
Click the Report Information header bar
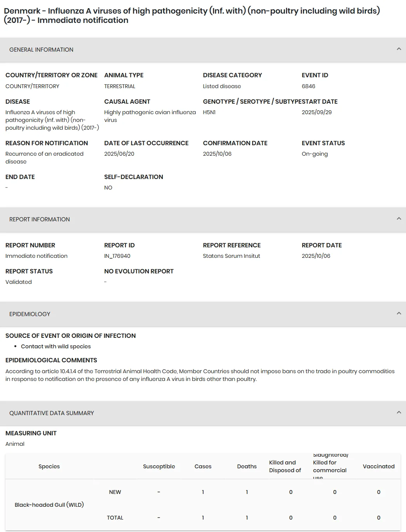click(203, 219)
